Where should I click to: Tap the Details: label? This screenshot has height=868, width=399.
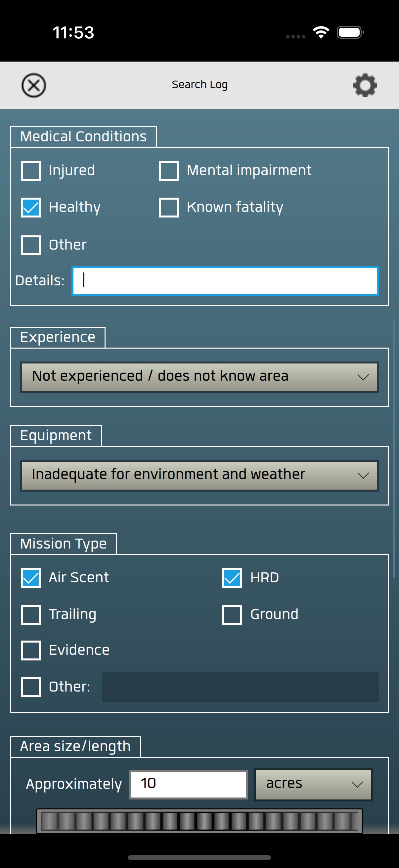[x=40, y=281]
